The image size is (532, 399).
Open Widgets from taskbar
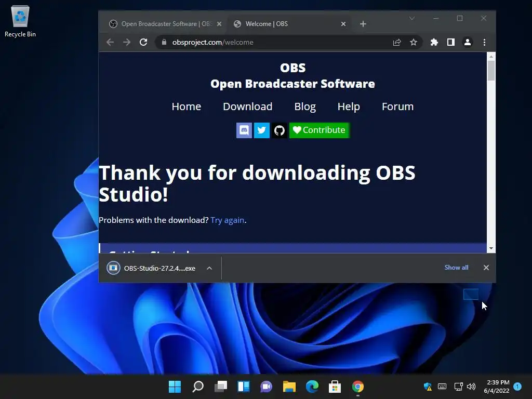pos(244,387)
